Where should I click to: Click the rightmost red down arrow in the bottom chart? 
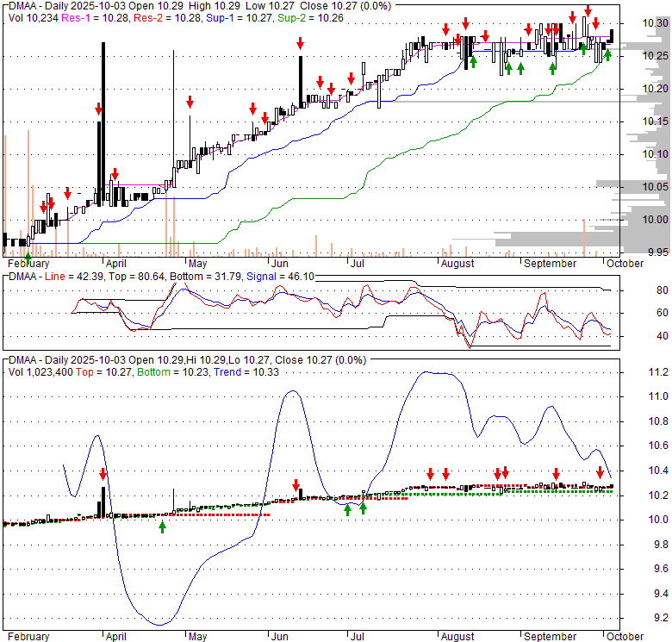pos(600,471)
